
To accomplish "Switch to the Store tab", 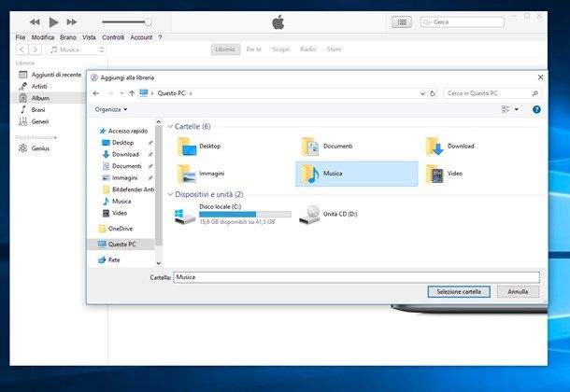I will [334, 49].
